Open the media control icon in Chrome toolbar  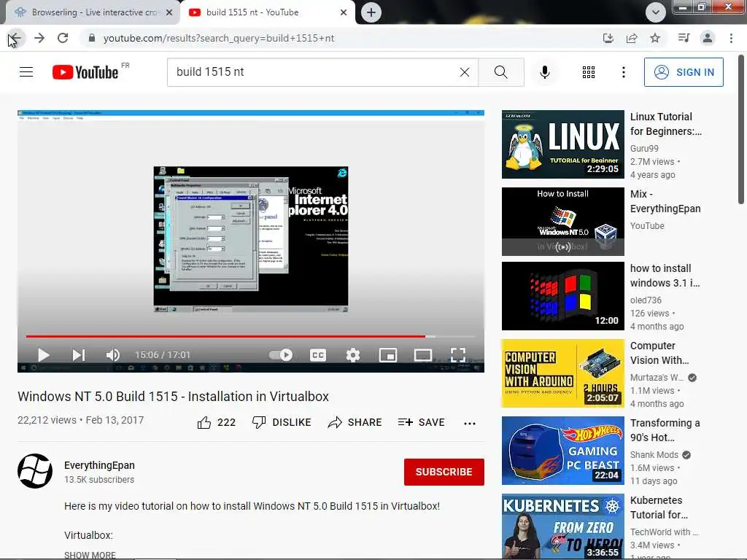[x=684, y=38]
